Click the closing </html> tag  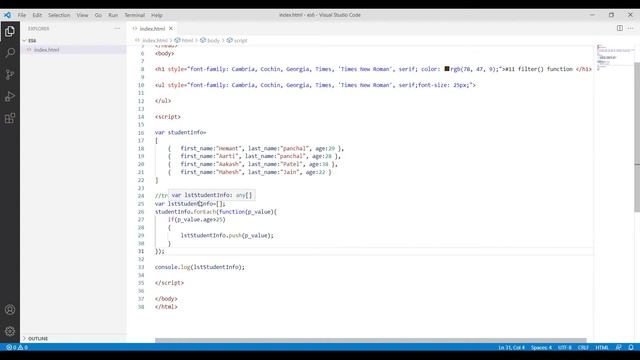166,307
